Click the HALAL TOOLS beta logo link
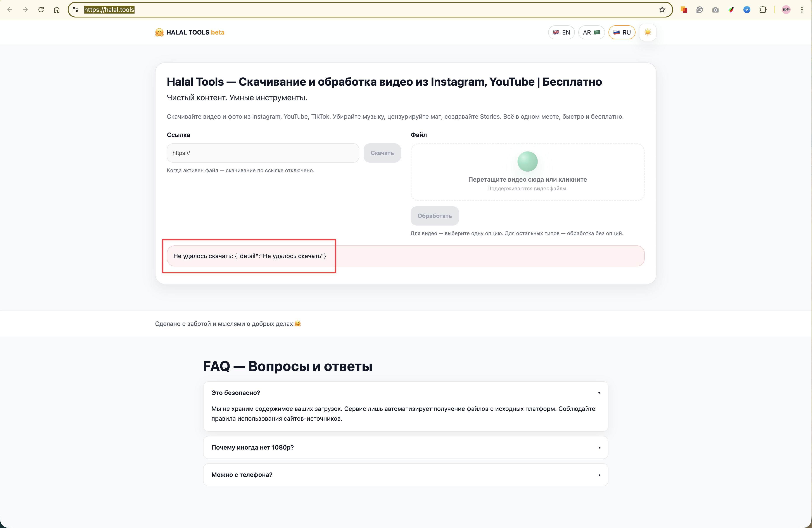 [190, 32]
